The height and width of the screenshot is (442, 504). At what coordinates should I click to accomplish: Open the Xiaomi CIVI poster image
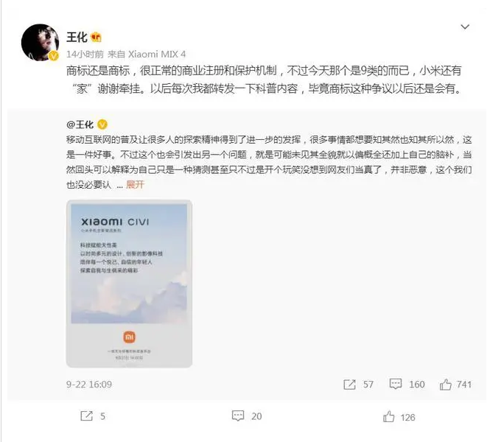[129, 284]
